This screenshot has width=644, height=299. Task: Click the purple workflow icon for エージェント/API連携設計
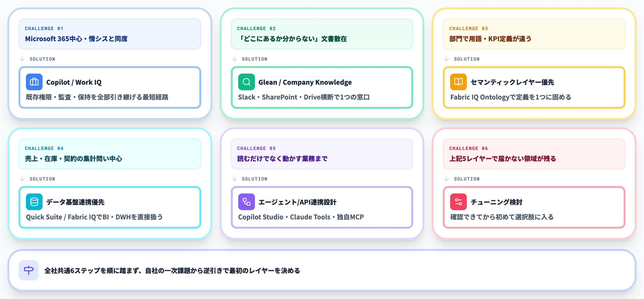tap(247, 202)
